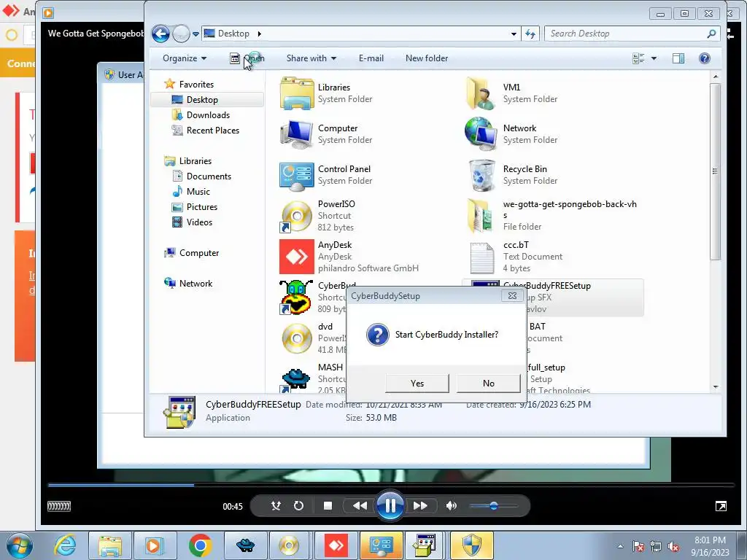Click E-mail in Explorer toolbar
Viewport: 747px width, 560px height.
[371, 58]
